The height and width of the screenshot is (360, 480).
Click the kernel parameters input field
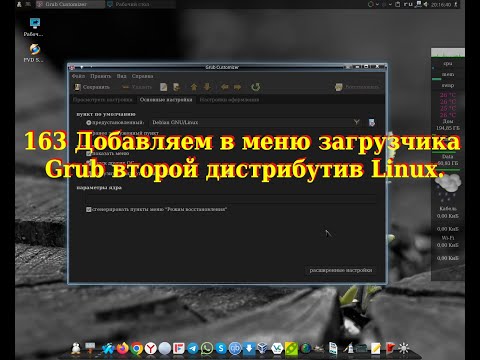231,199
